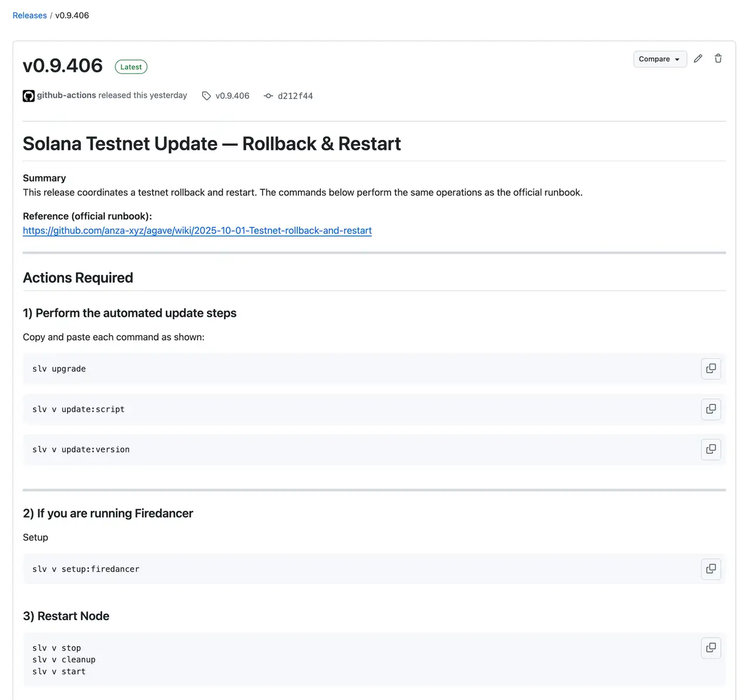Click the delete release trash icon

click(x=718, y=58)
